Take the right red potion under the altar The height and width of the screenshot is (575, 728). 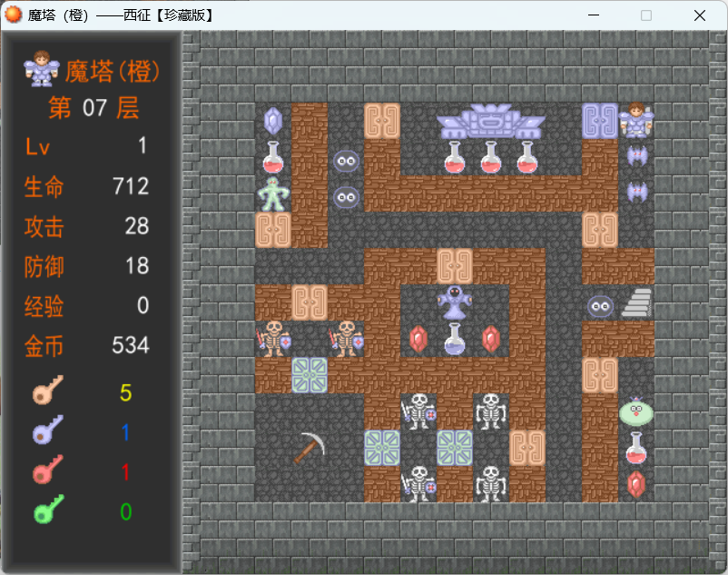tap(527, 157)
